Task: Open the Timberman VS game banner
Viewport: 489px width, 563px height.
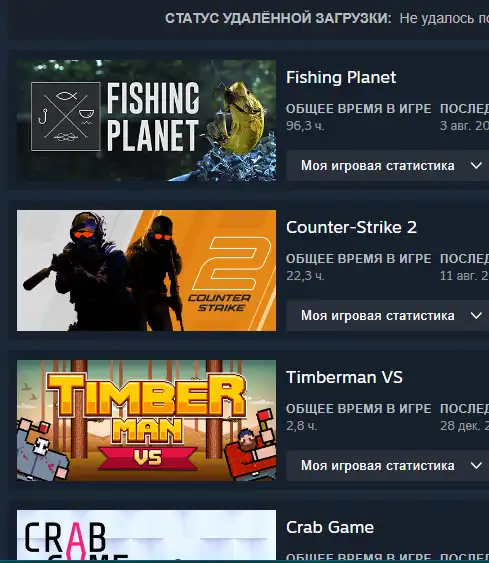Action: click(x=146, y=420)
